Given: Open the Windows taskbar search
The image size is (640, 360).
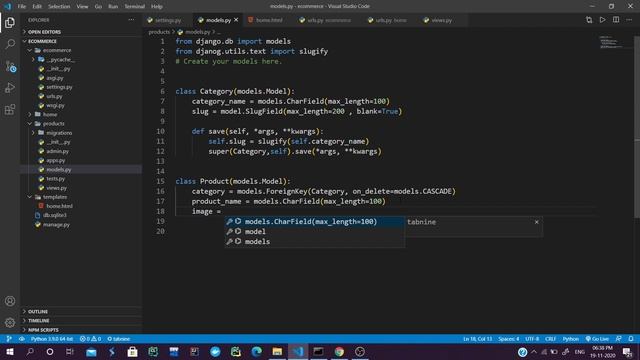Looking at the screenshot, I should click(30, 352).
